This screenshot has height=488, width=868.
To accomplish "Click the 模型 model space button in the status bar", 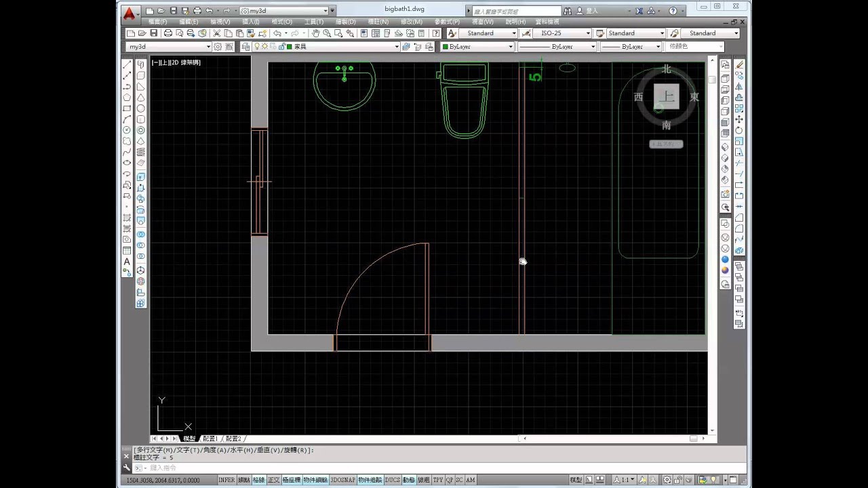I will tap(575, 480).
